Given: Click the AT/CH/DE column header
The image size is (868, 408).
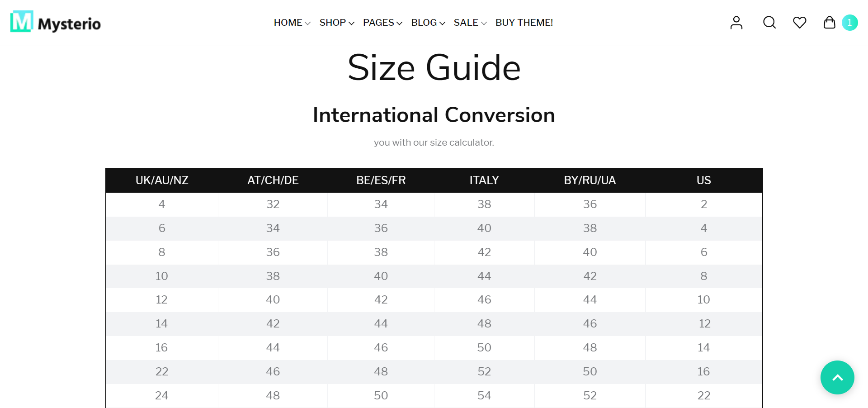Looking at the screenshot, I should 273,180.
